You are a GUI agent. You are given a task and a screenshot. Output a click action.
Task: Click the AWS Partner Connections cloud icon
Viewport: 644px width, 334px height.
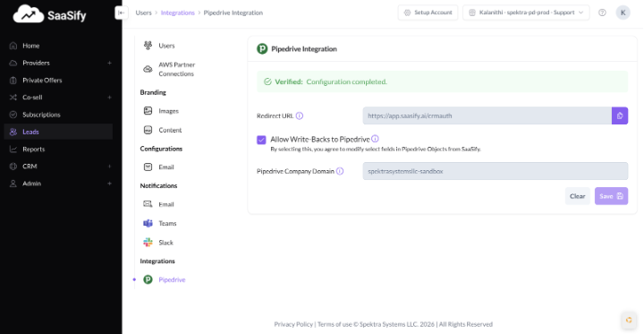point(148,69)
